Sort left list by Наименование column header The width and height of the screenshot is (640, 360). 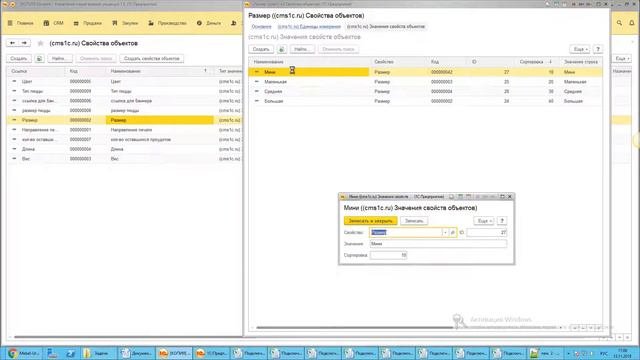[x=159, y=71]
